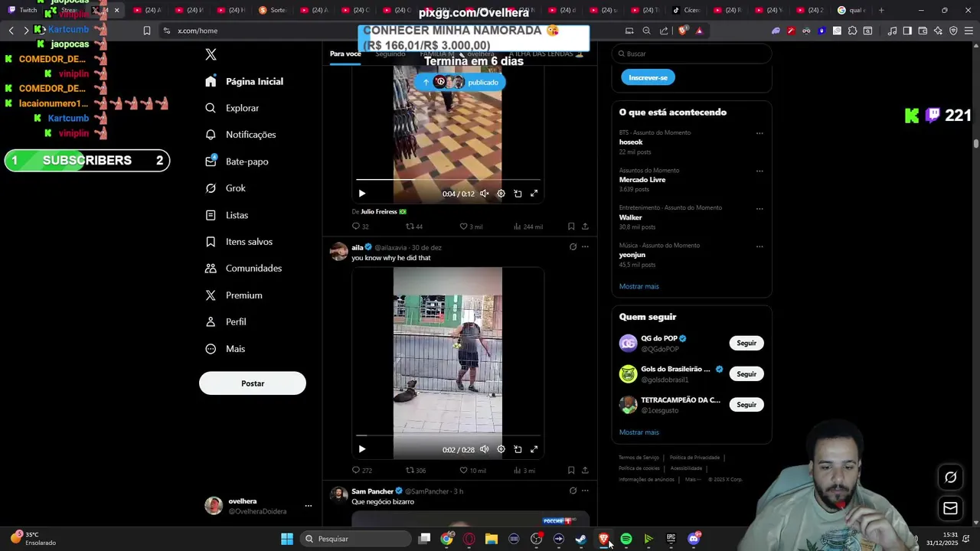The width and height of the screenshot is (980, 551).
Task: Open Itens salvos bookmark icon
Action: pyautogui.click(x=211, y=242)
